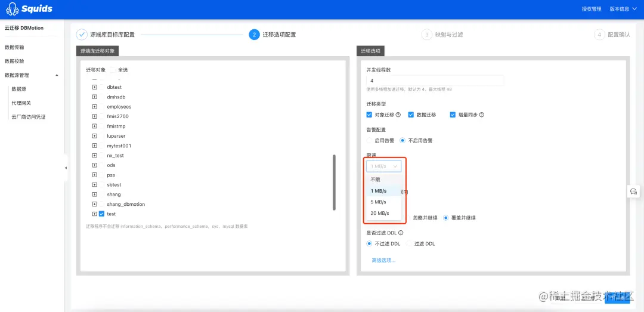644x312 pixels.
Task: Click step 1 checkmark circle icon
Action: (x=82, y=35)
